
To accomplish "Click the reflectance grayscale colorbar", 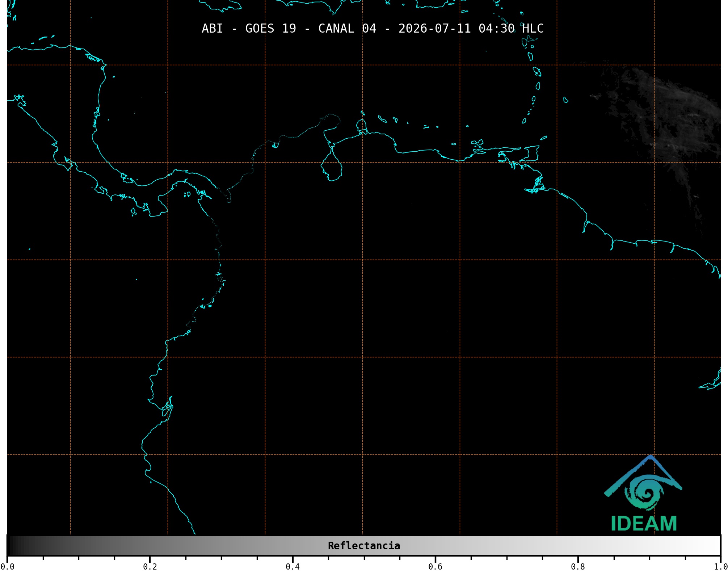I will (x=364, y=545).
